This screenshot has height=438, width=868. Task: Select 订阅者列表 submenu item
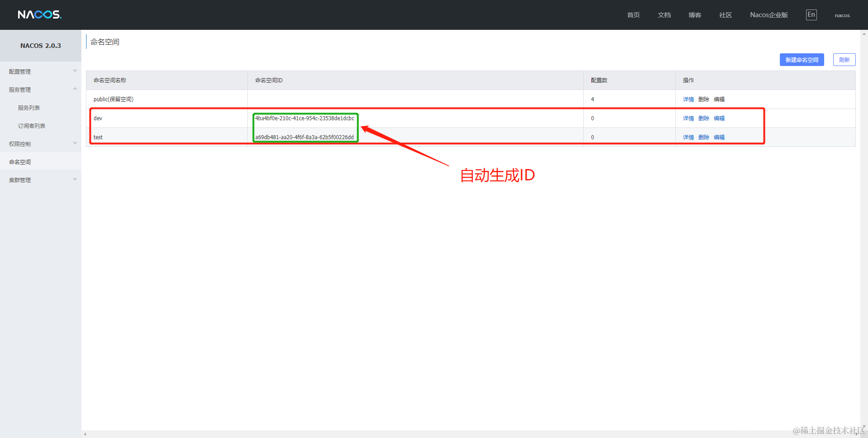32,126
